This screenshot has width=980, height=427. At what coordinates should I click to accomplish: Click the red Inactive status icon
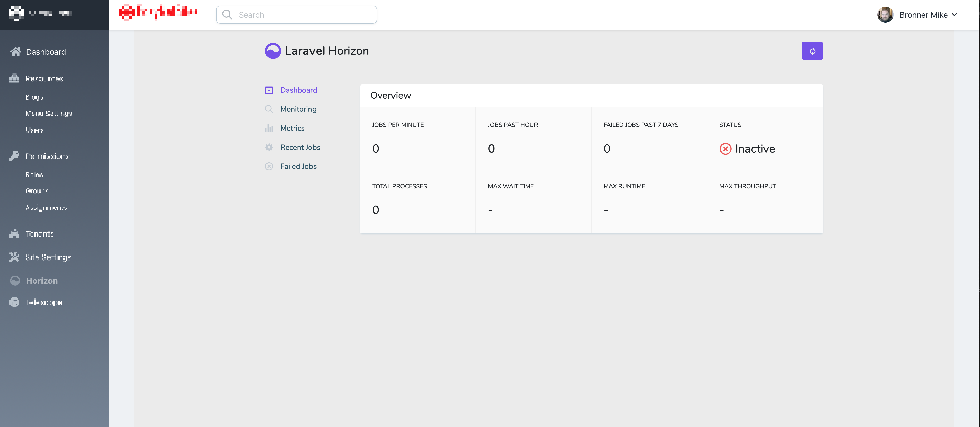pyautogui.click(x=725, y=149)
